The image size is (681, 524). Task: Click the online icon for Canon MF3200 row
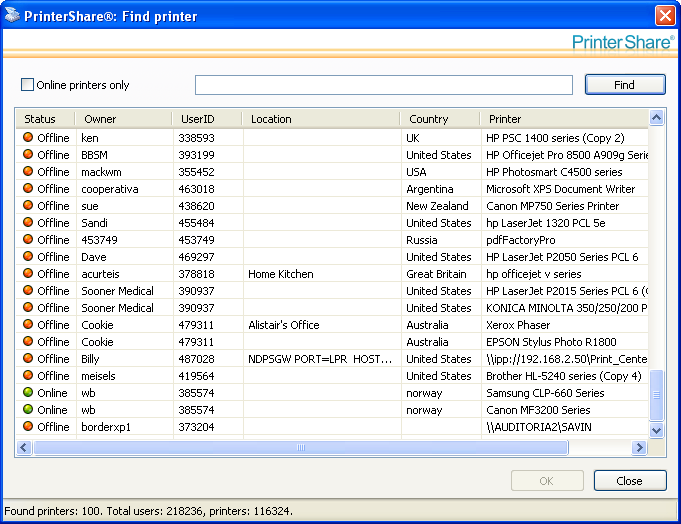tap(28, 409)
